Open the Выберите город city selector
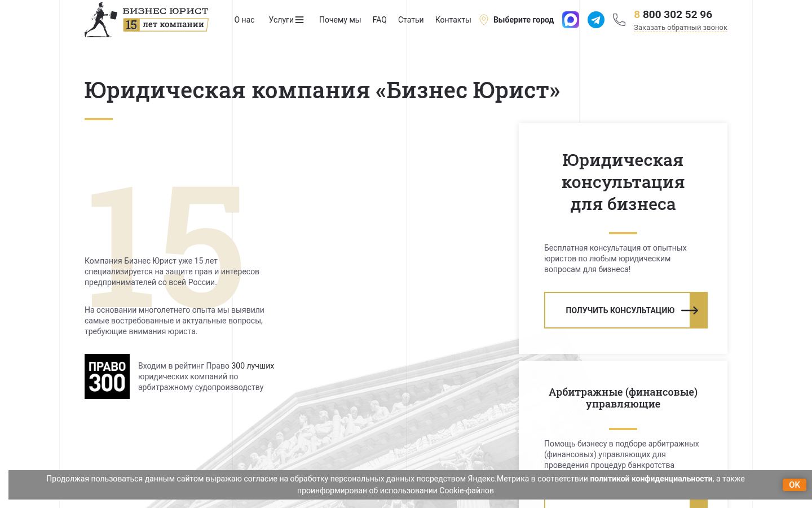812x508 pixels. (x=523, y=20)
